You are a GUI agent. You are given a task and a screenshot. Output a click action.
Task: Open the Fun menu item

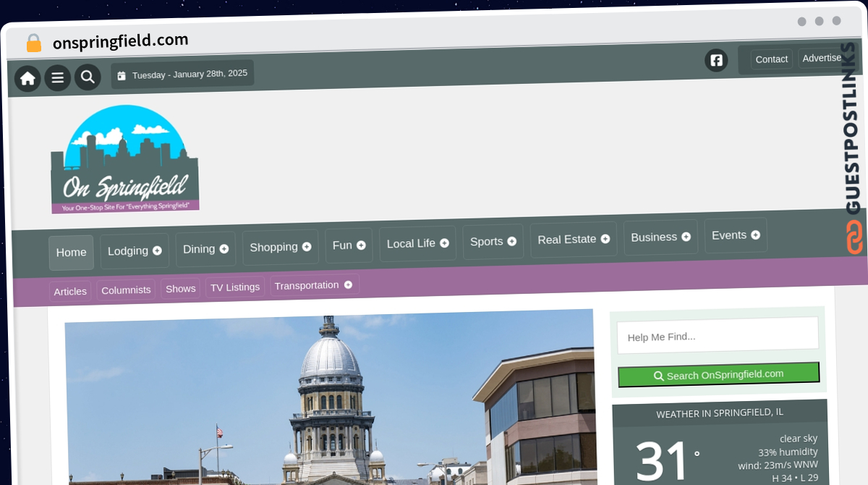[x=349, y=245]
